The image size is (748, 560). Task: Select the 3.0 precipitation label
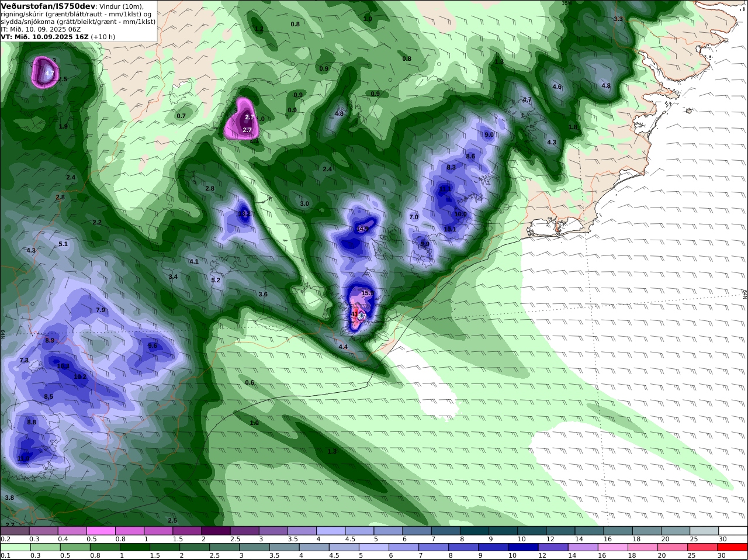click(304, 203)
